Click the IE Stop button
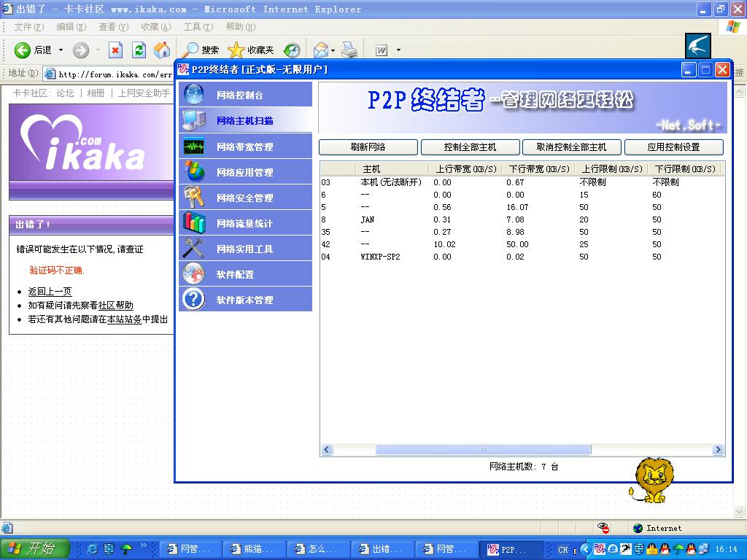 pos(115,50)
